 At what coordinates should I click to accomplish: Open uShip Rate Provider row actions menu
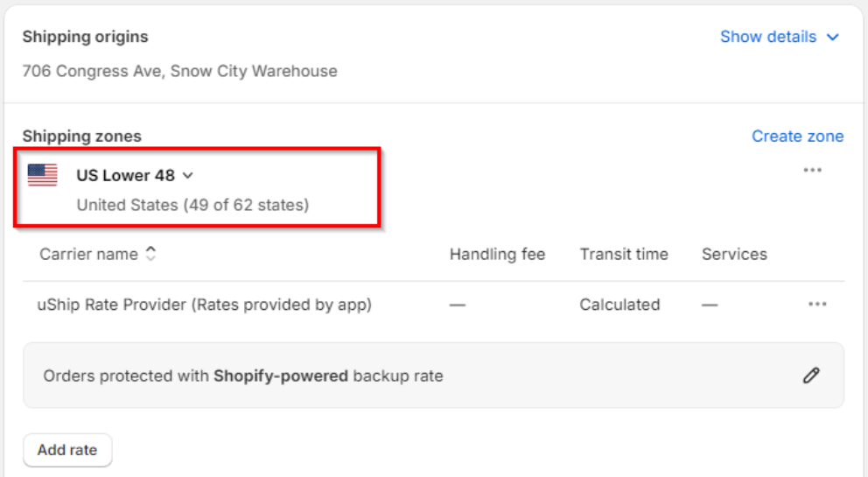tap(817, 304)
